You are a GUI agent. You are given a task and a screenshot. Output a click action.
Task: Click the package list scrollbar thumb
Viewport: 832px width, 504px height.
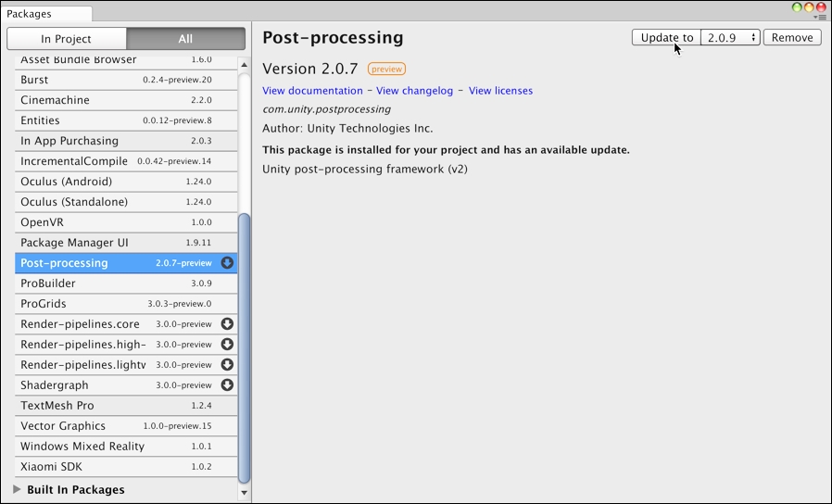[244, 348]
